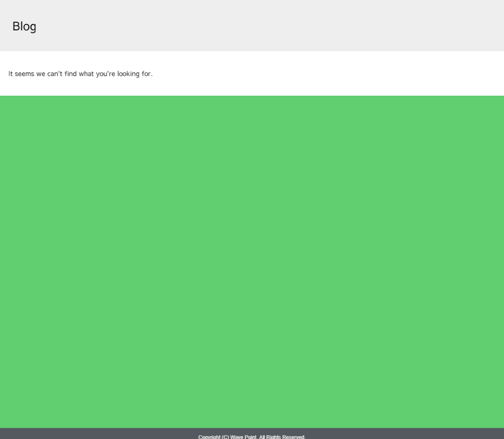Screen dimensions: 504x439
Task: Click the word "It" starting the message
Action: 10,74
